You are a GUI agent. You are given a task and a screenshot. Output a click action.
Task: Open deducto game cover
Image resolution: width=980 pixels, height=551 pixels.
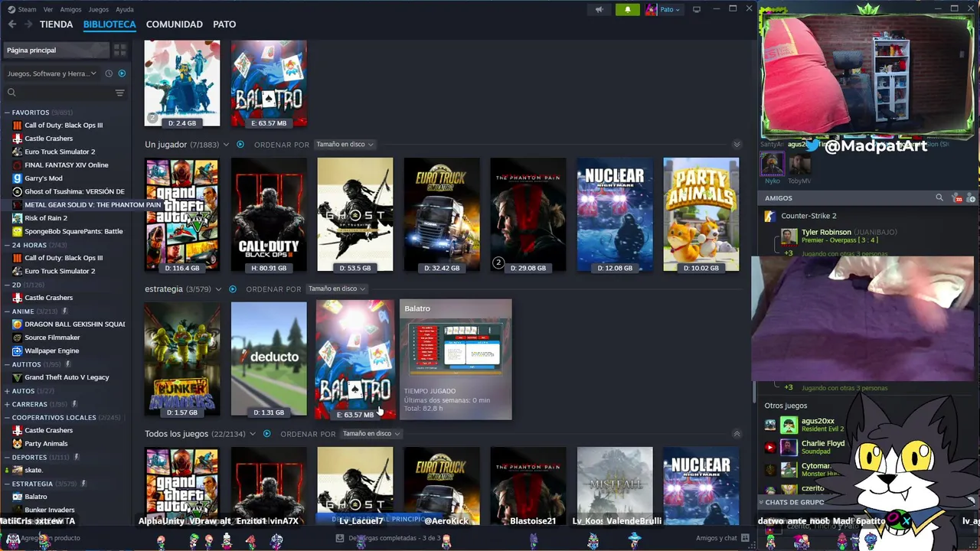point(269,359)
